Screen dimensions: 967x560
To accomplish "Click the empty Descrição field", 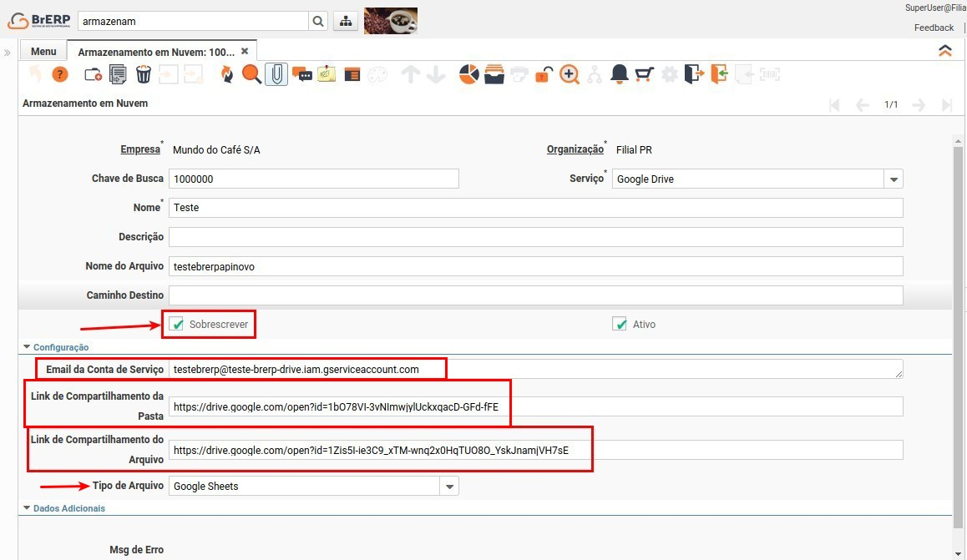I will (x=535, y=237).
